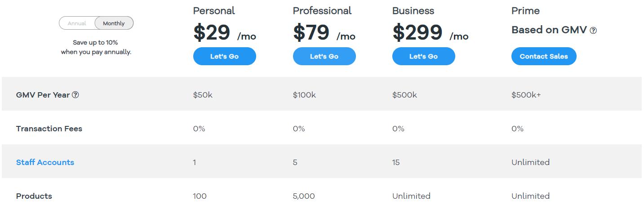Click the $299 /mo price
Screen dimensions: 644x210
point(431,33)
